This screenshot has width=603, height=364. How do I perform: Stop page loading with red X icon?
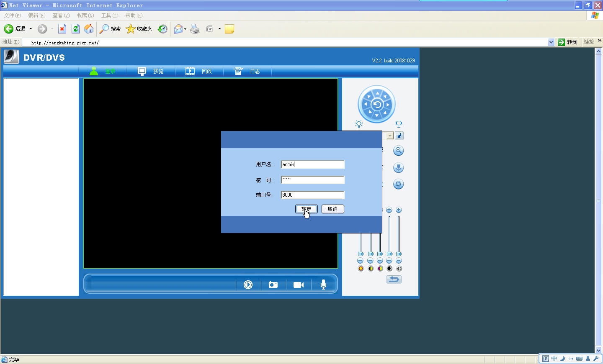[x=62, y=29]
